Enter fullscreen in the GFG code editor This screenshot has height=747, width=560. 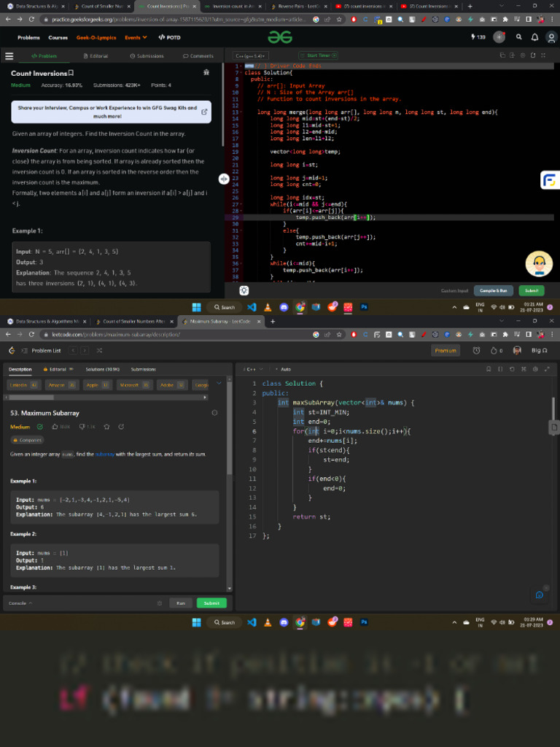543,55
